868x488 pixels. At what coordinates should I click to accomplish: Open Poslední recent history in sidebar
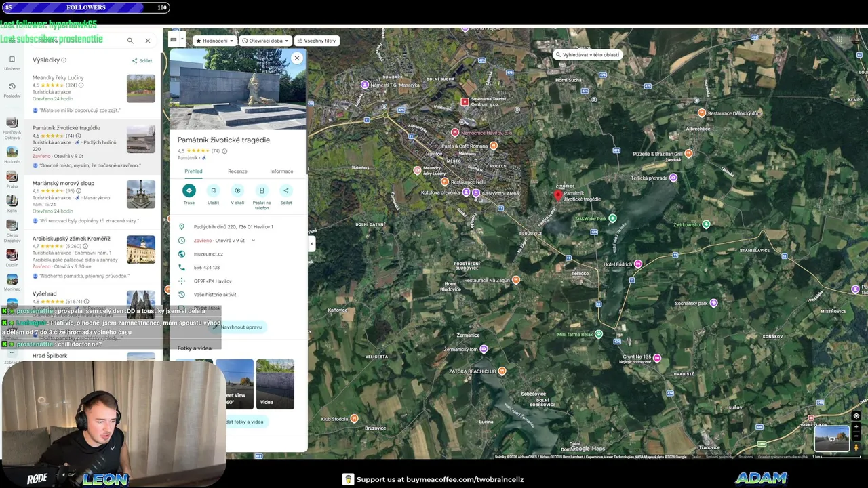pos(12,89)
